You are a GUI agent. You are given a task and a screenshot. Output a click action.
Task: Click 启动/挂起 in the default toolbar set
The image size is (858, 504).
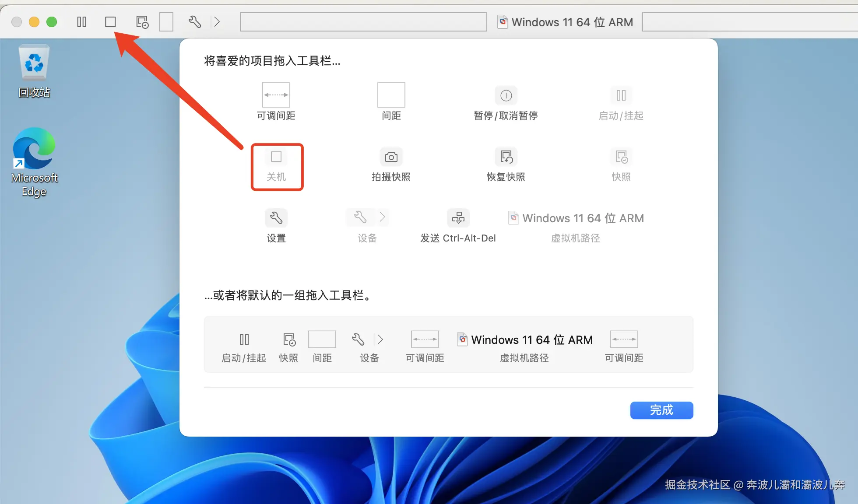click(244, 348)
